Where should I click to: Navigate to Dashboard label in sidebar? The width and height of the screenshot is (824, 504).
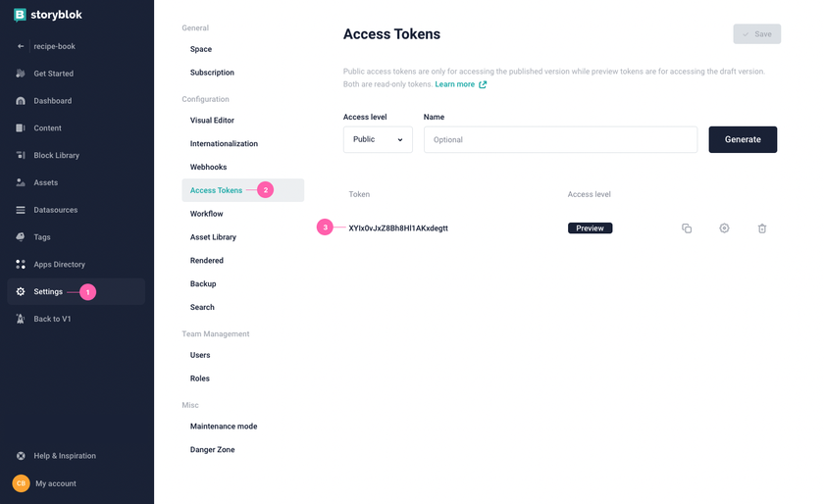click(53, 101)
